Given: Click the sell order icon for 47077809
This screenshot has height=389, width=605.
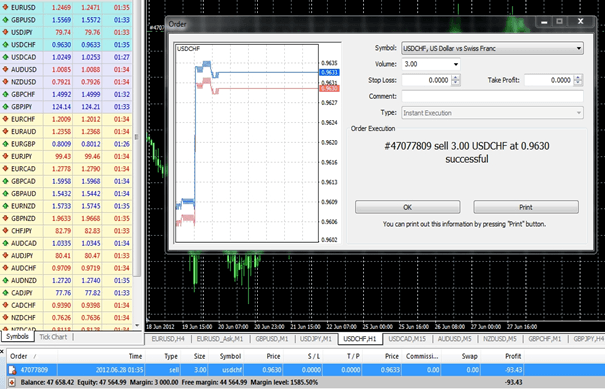Looking at the screenshot, I should tap(12, 370).
